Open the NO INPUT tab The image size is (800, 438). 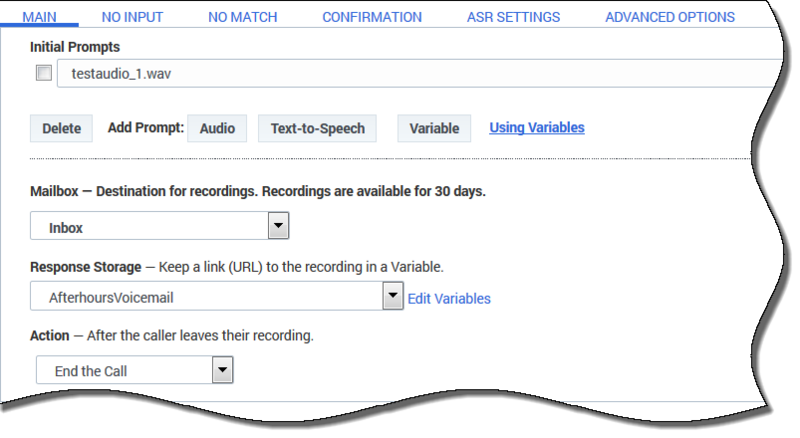[x=132, y=17]
